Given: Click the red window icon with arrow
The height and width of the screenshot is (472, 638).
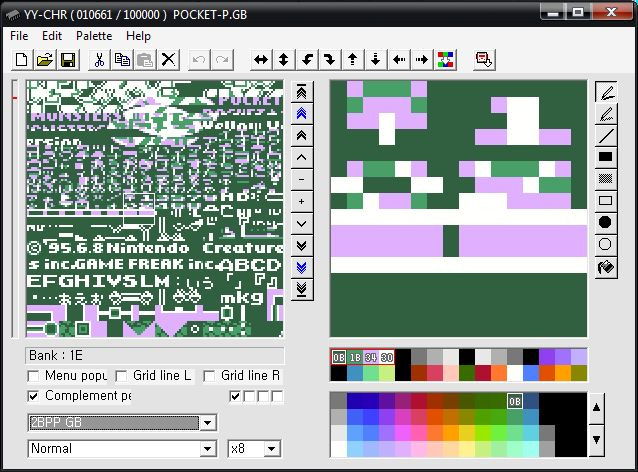Looking at the screenshot, I should point(484,60).
